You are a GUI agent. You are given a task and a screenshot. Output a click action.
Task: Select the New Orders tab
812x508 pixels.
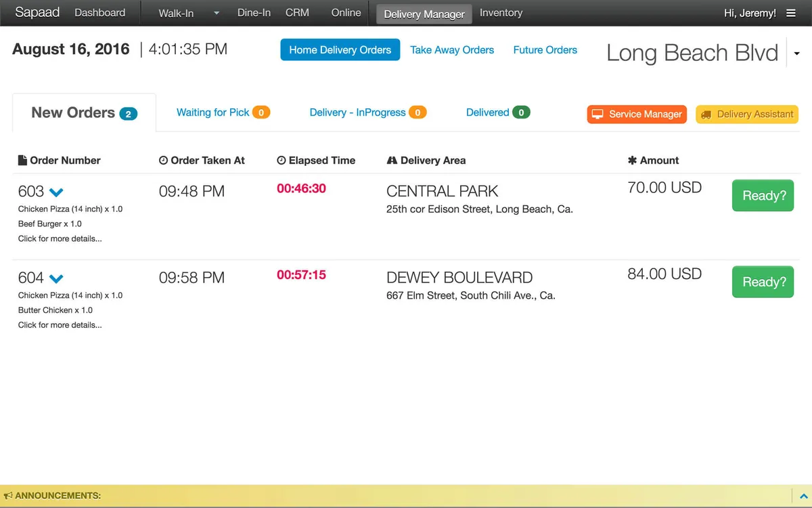(85, 112)
